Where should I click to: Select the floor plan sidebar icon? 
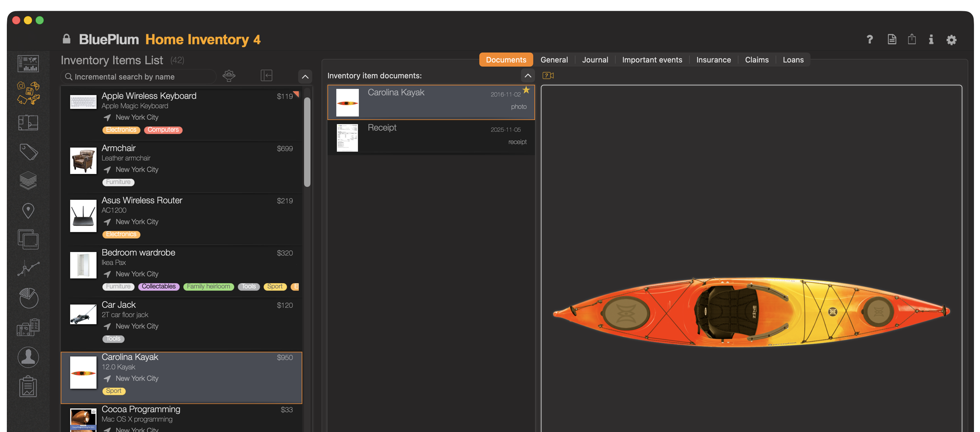pyautogui.click(x=28, y=123)
